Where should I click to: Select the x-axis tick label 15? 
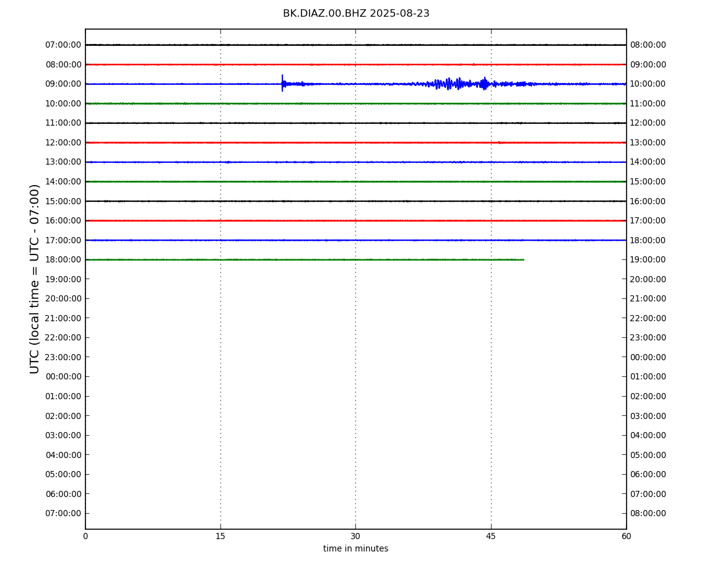click(220, 536)
